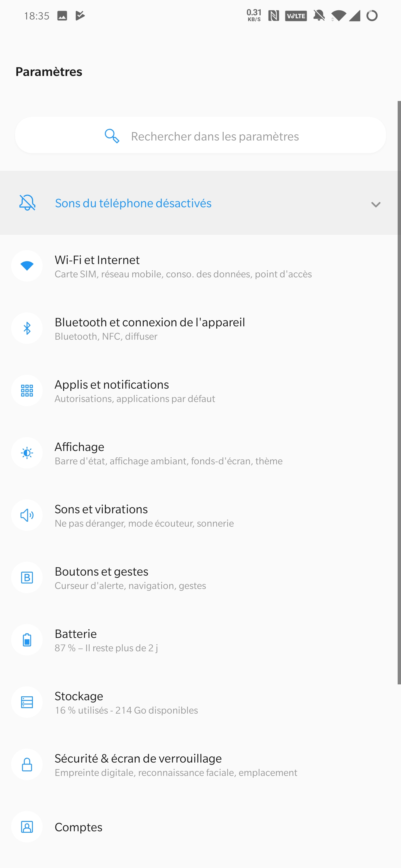401x868 pixels.
Task: Tap the Wi-Fi et Internet icon
Action: (x=27, y=266)
